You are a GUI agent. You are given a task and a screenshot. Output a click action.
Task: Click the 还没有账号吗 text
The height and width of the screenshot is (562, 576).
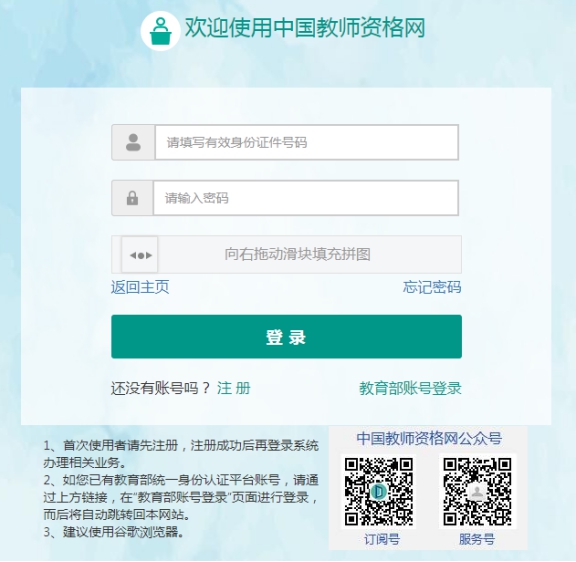161,388
